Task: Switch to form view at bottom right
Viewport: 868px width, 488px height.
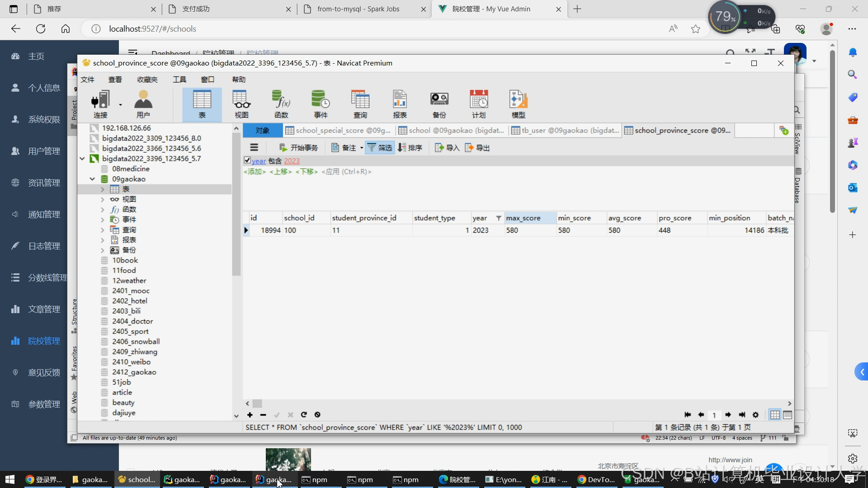Action: point(788,415)
